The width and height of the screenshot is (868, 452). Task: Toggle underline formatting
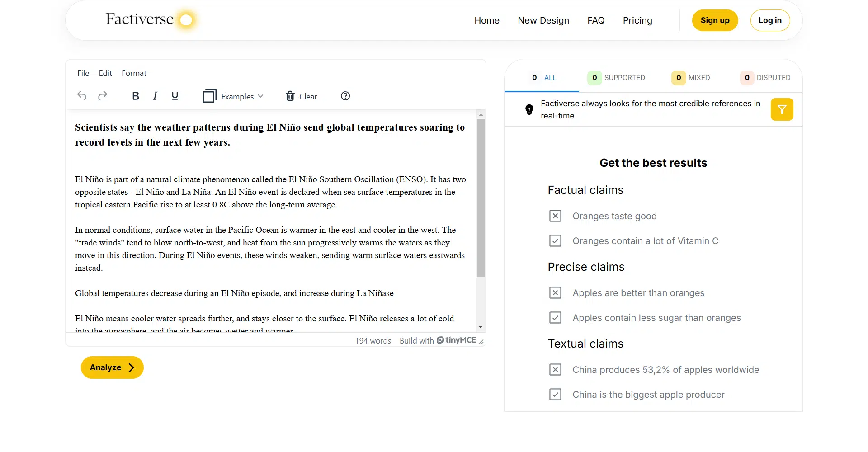point(175,96)
